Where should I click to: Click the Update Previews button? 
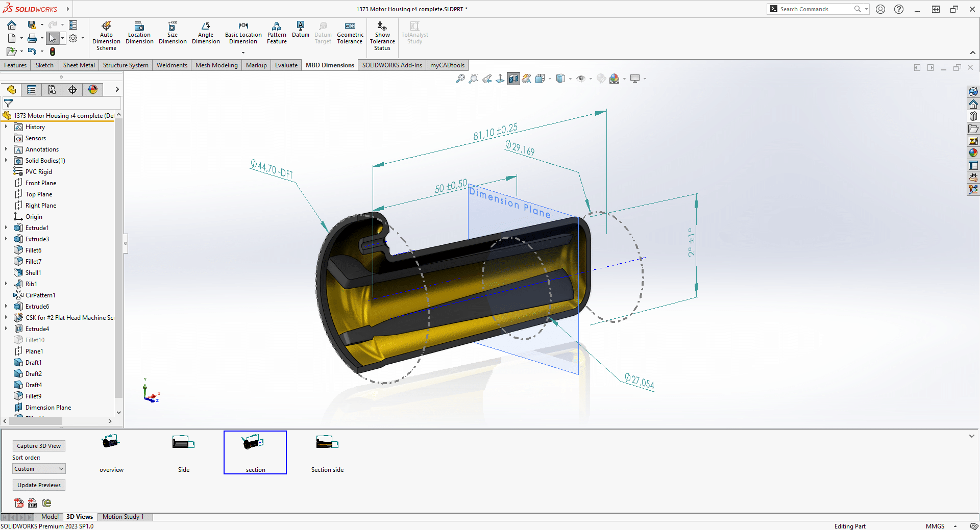coord(39,485)
